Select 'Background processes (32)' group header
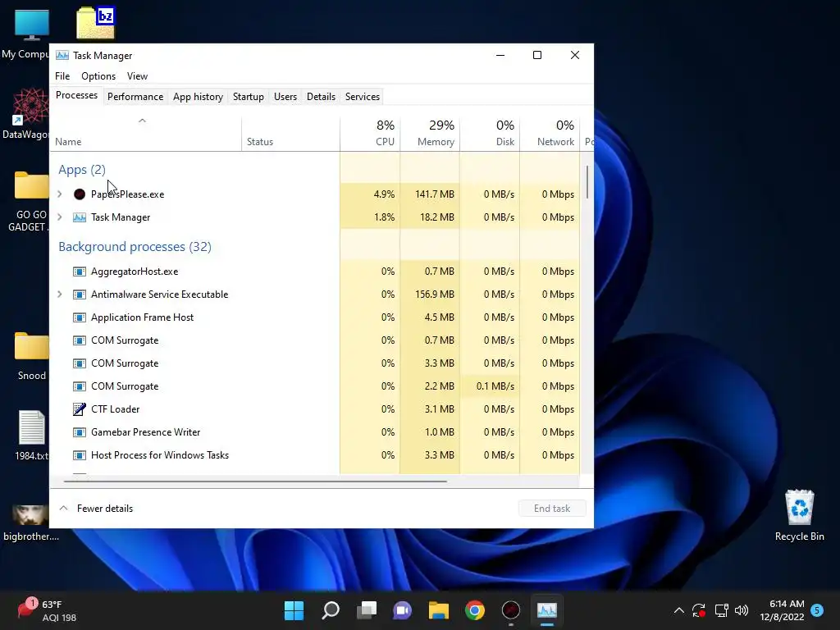Image resolution: width=840 pixels, height=630 pixels. click(x=135, y=247)
